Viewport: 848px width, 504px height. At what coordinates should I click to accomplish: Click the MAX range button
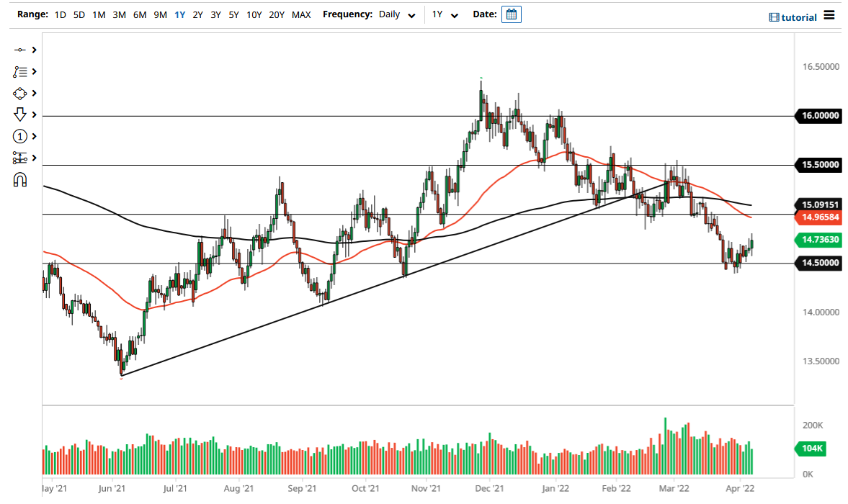click(x=301, y=14)
